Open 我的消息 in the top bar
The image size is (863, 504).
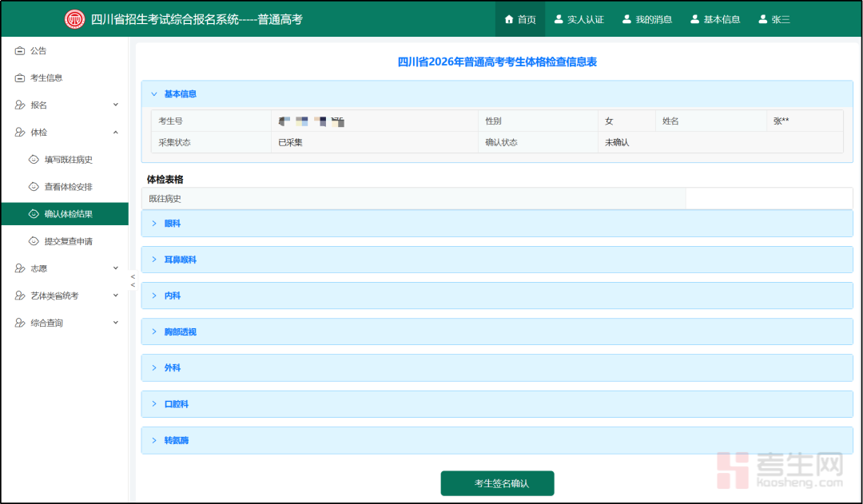tap(647, 18)
